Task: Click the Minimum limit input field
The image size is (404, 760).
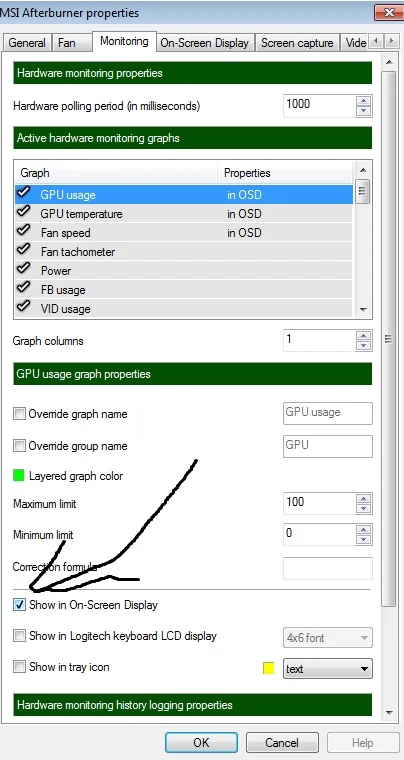Action: 319,535
